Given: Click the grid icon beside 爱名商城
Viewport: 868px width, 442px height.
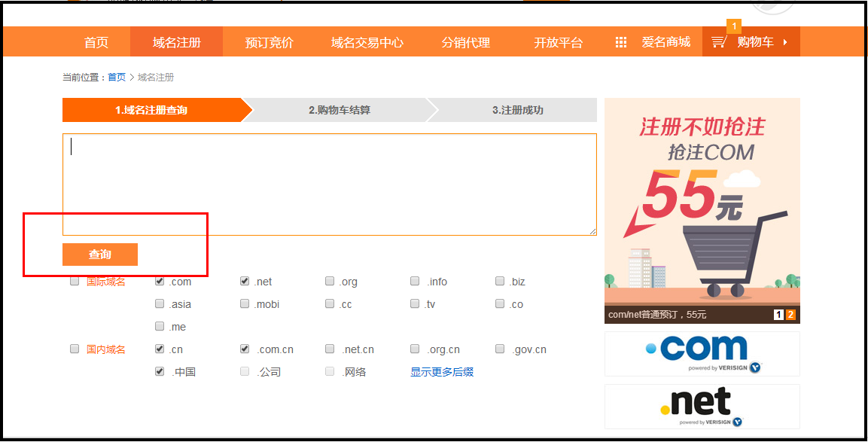Looking at the screenshot, I should tap(621, 42).
